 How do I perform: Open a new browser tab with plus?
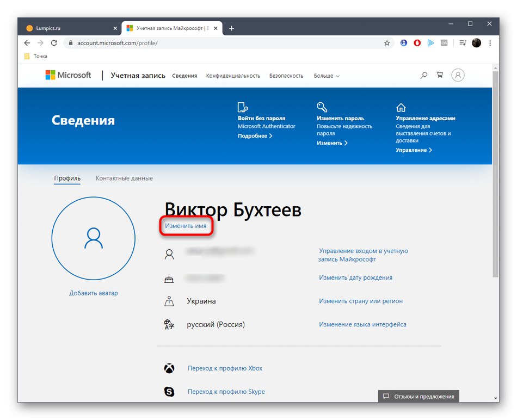pyautogui.click(x=231, y=28)
